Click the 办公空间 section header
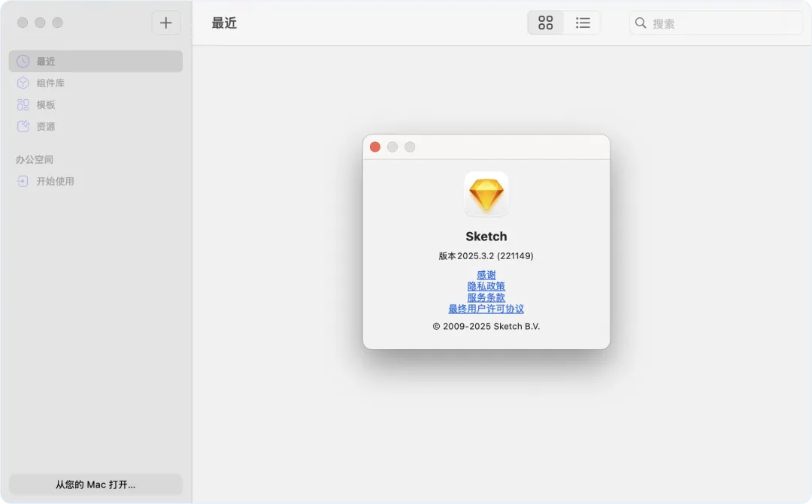 click(x=34, y=159)
